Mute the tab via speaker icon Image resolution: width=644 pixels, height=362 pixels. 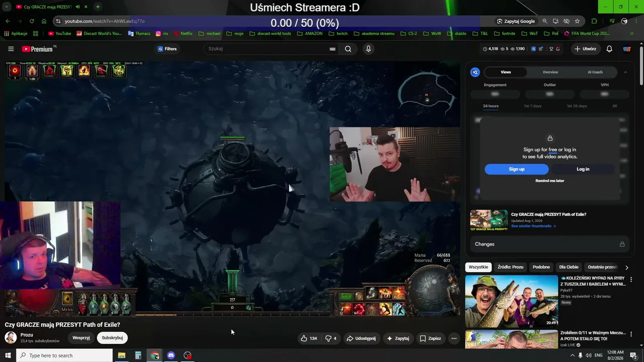tap(77, 7)
